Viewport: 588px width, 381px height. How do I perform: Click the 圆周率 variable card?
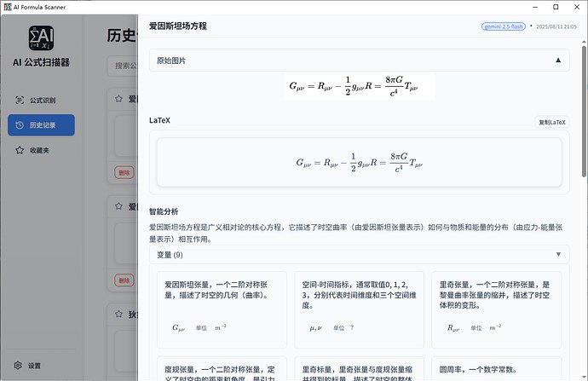click(497, 368)
